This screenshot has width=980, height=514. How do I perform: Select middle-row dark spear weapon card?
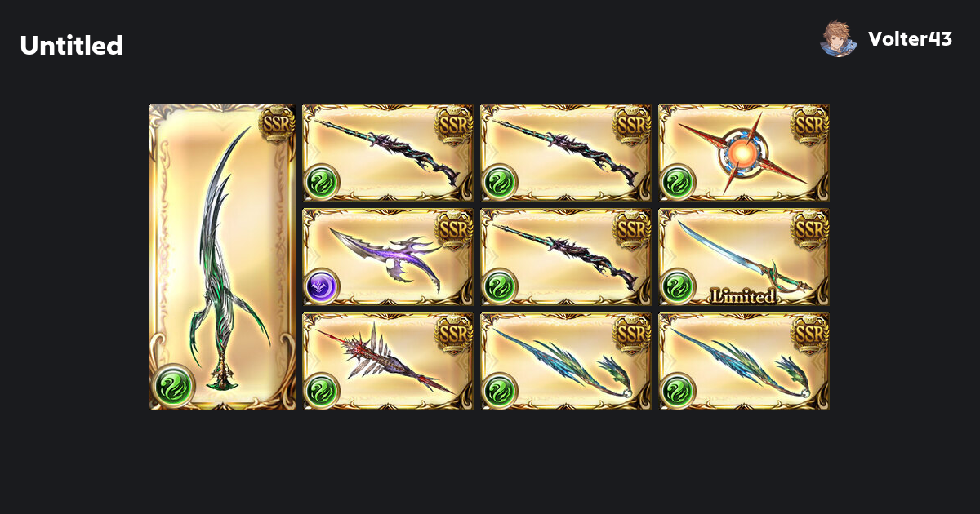[x=566, y=257]
